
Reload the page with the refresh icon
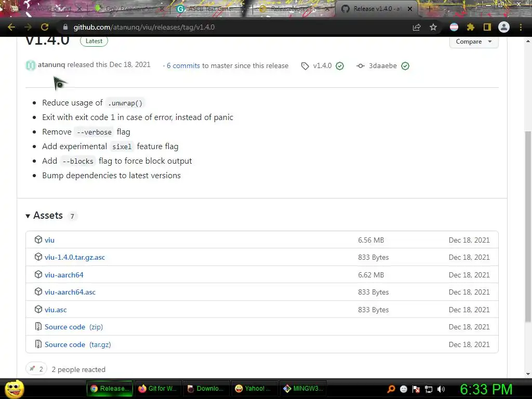[45, 27]
